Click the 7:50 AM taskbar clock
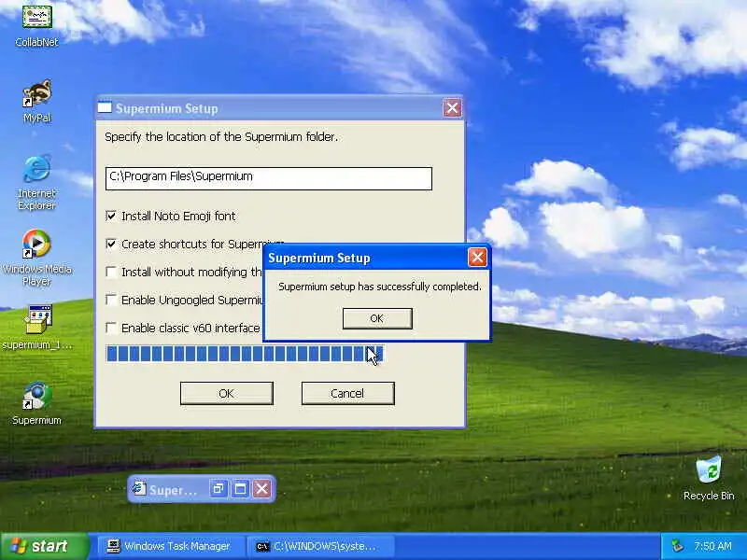Image resolution: width=747 pixels, height=560 pixels. pyautogui.click(x=712, y=546)
